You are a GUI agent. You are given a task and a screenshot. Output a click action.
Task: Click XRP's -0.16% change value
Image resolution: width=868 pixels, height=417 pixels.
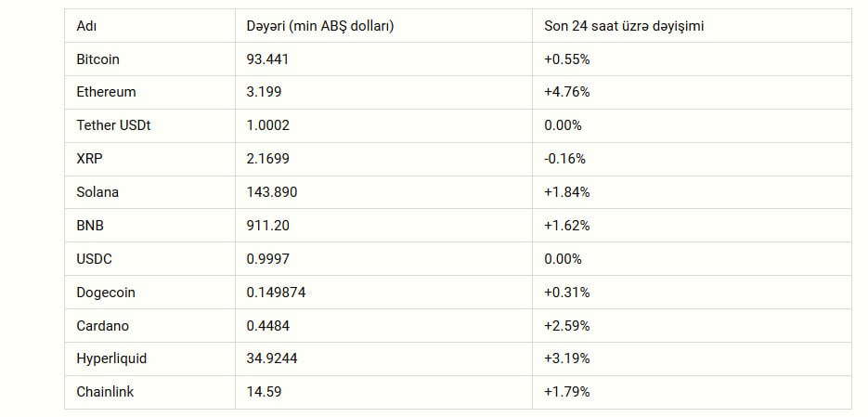[x=564, y=159]
